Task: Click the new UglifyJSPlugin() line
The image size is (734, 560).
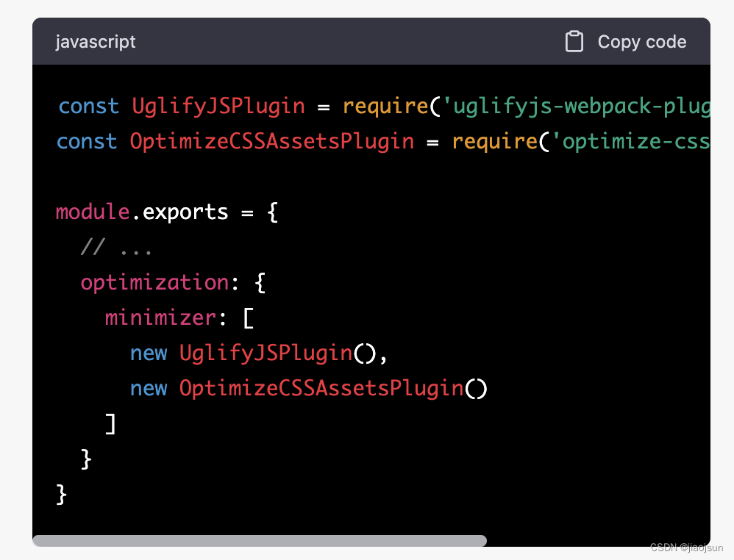Action: 257,353
